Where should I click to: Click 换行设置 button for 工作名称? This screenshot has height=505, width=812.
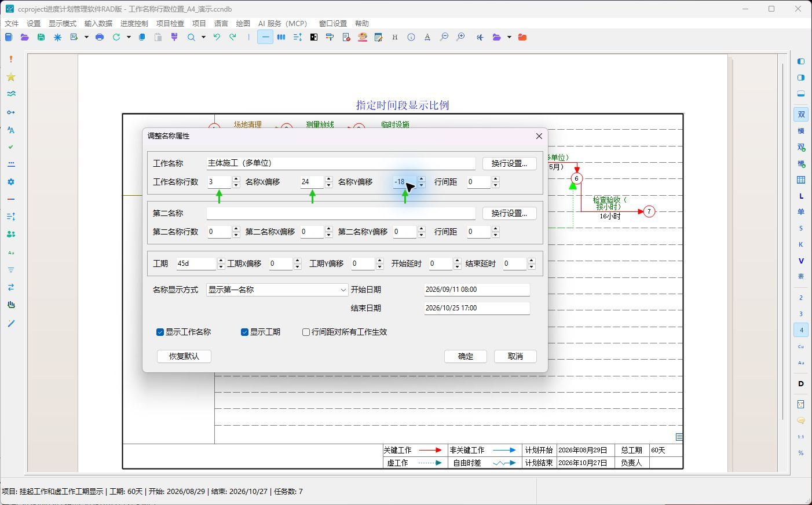510,163
